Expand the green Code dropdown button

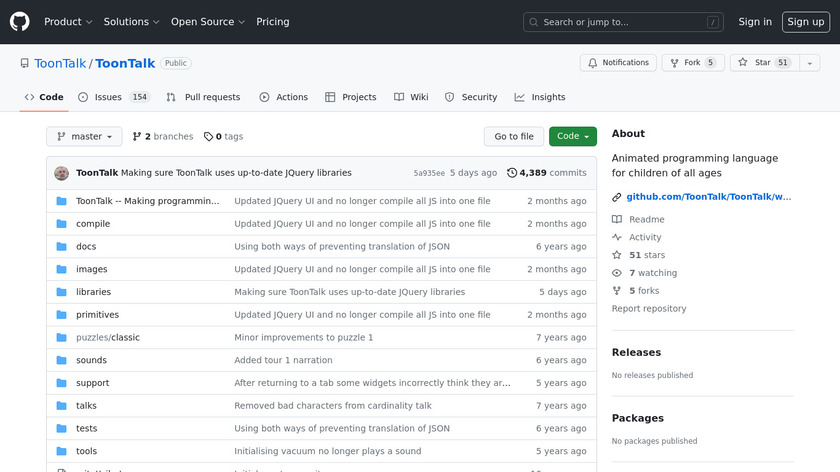(x=572, y=137)
